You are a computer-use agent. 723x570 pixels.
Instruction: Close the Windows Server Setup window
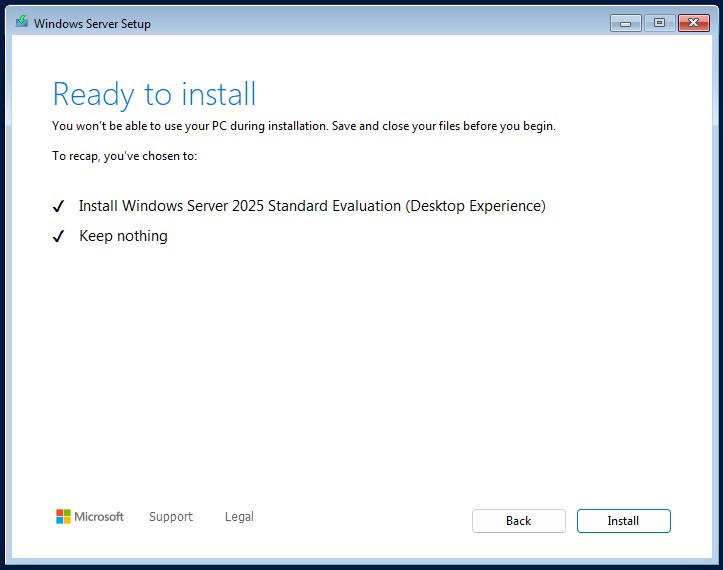(x=693, y=23)
